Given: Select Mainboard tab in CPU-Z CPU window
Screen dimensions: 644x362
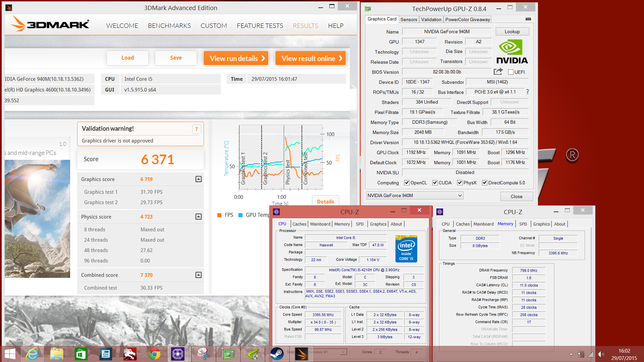Looking at the screenshot, I should pyautogui.click(x=320, y=224).
